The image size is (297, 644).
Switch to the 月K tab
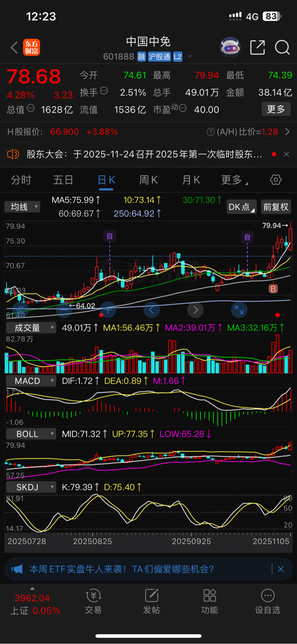click(191, 180)
